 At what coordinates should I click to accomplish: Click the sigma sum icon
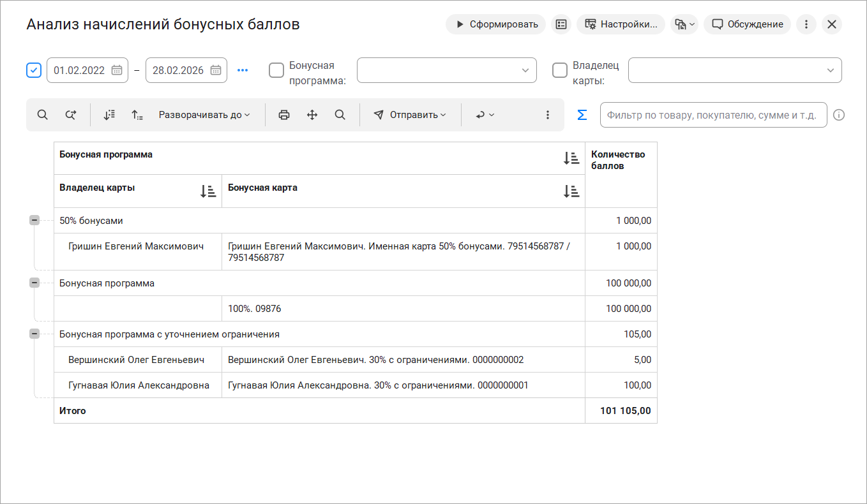pyautogui.click(x=582, y=115)
